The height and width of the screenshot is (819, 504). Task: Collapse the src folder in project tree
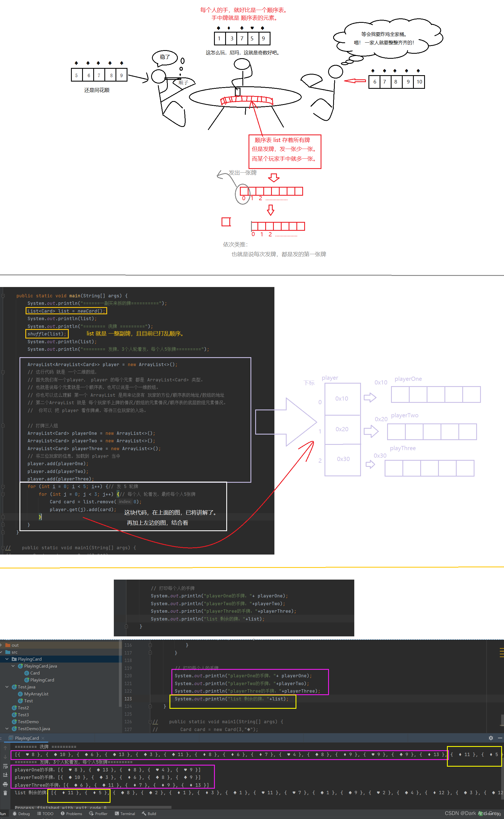tap(1, 652)
